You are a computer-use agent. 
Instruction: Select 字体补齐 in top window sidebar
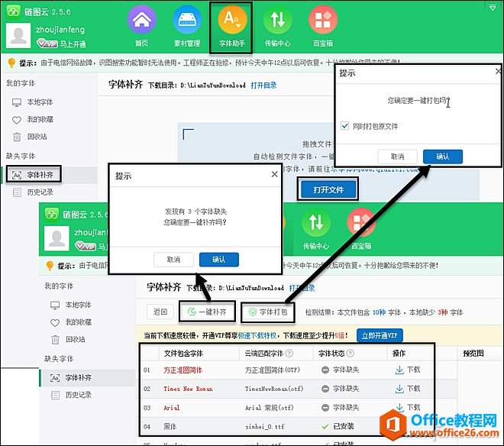coord(33,175)
